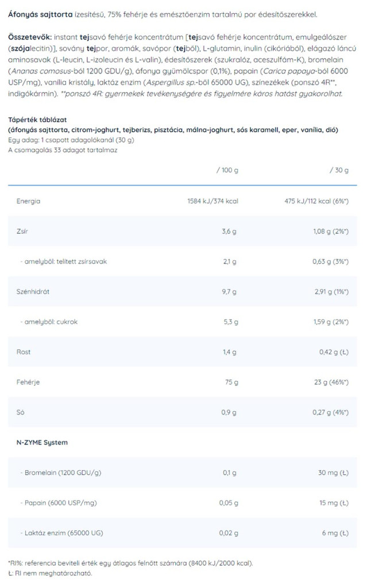Click the 'Rost' row label
The image size is (367, 588).
coord(24,351)
